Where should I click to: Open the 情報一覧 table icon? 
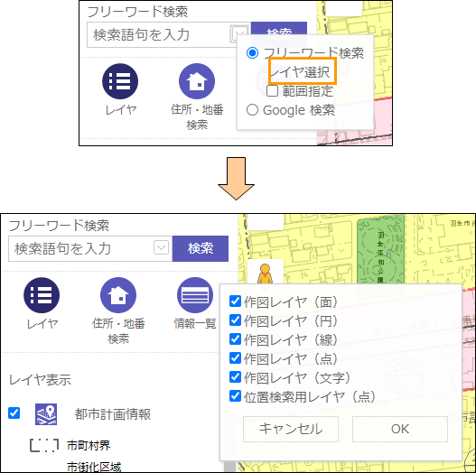(x=195, y=295)
